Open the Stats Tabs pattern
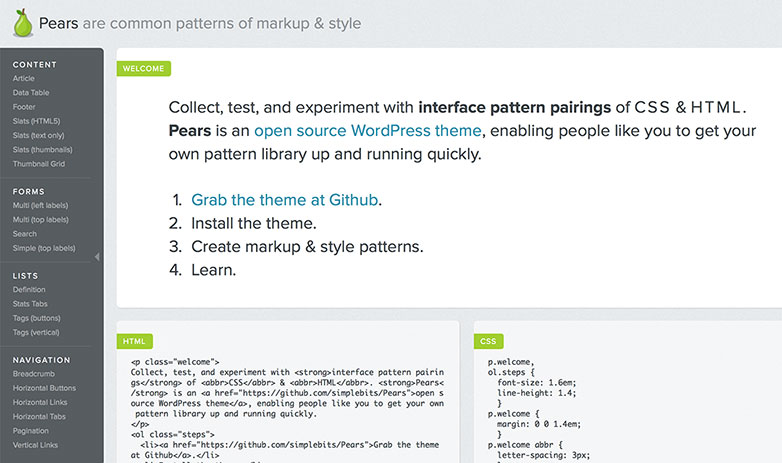Viewport: 782px width, 463px height. 30,304
